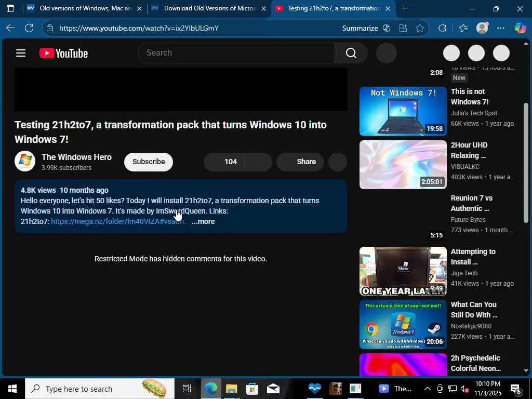This screenshot has width=532, height=399.
Task: Open Edge settings and more menu
Action: pos(501,28)
